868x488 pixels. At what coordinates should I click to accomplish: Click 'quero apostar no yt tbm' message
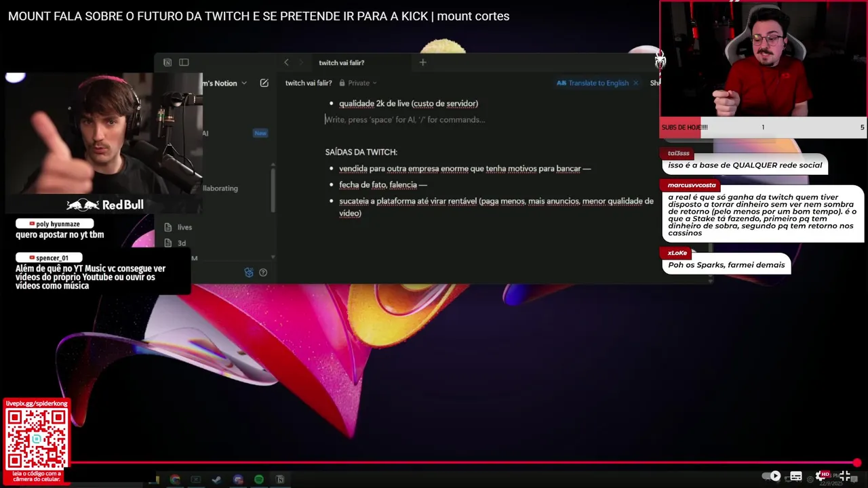click(60, 235)
